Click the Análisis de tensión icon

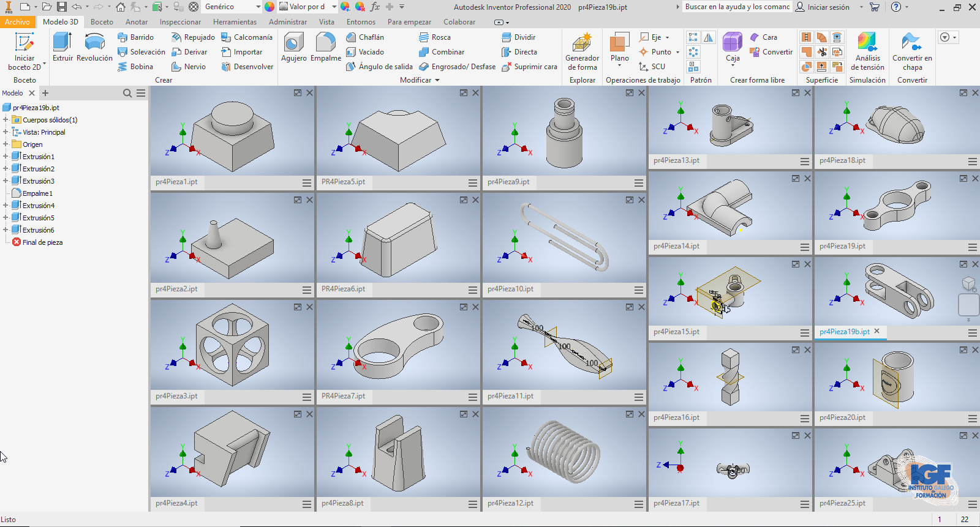[867, 51]
